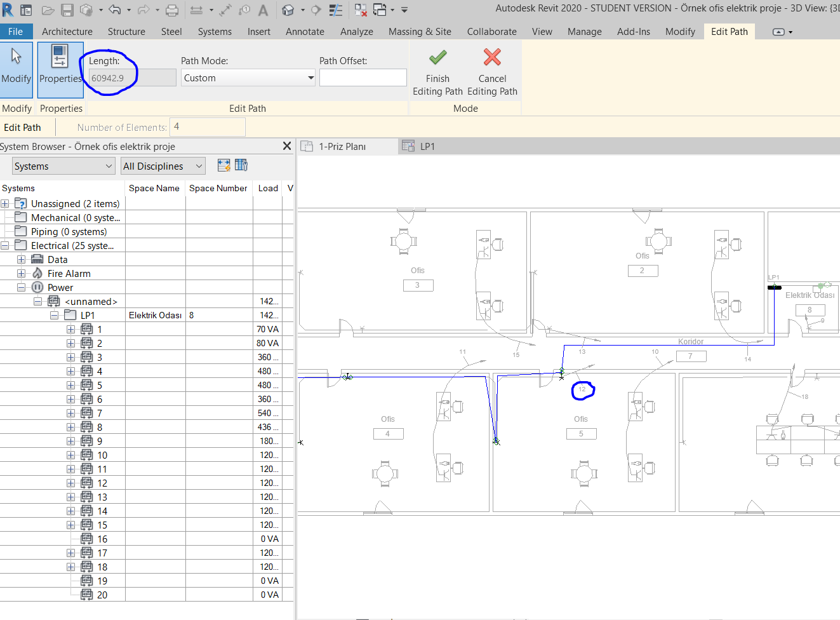This screenshot has width=840, height=620.
Task: Print the current view
Action: [171, 10]
